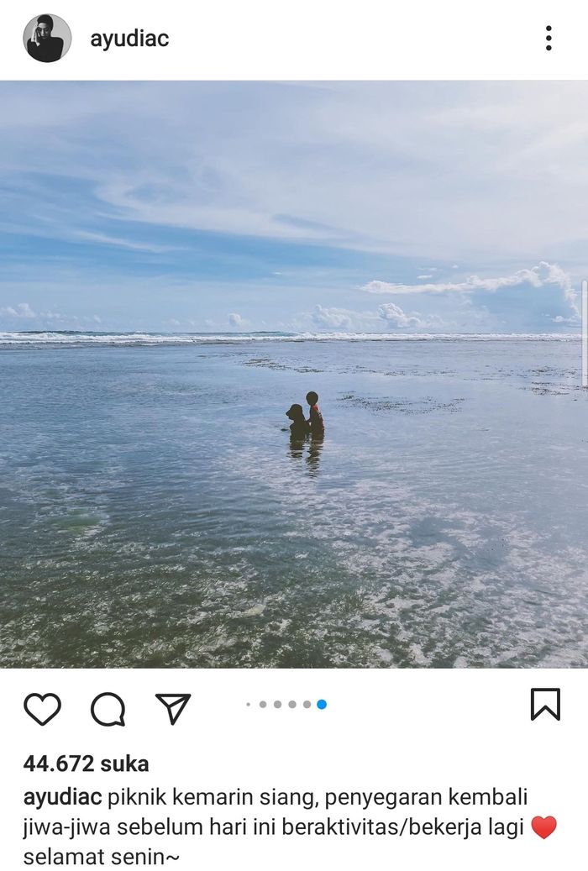Tap the heart emoji in the caption
588x871 pixels.
(543, 826)
